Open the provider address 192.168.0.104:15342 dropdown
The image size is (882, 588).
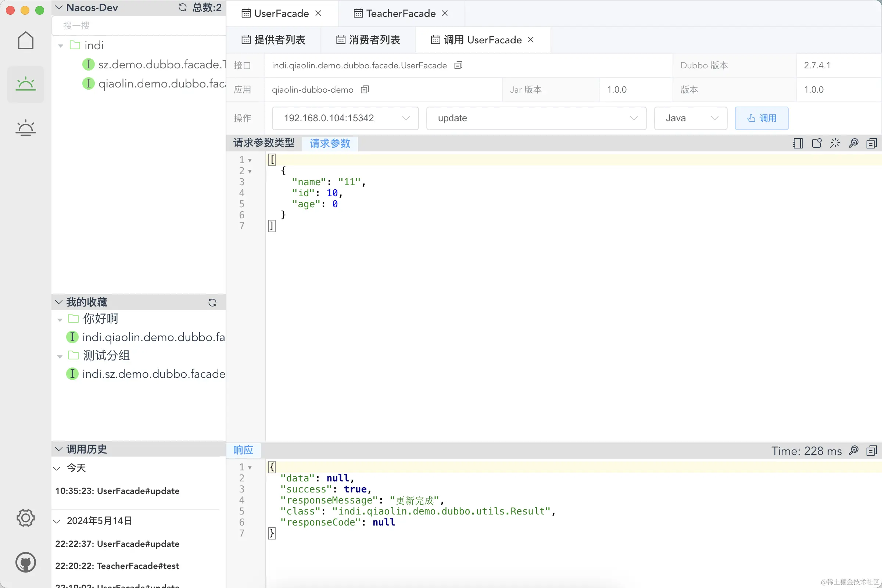pos(345,118)
